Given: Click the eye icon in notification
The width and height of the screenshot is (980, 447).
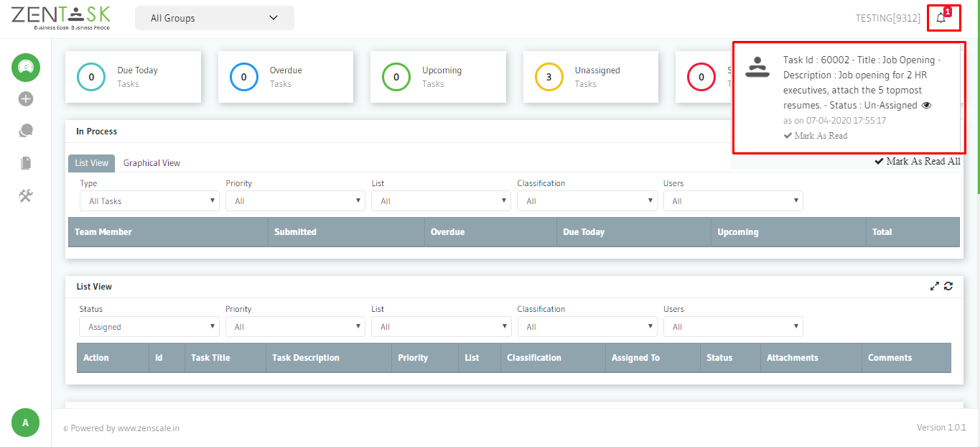Looking at the screenshot, I should pyautogui.click(x=926, y=105).
